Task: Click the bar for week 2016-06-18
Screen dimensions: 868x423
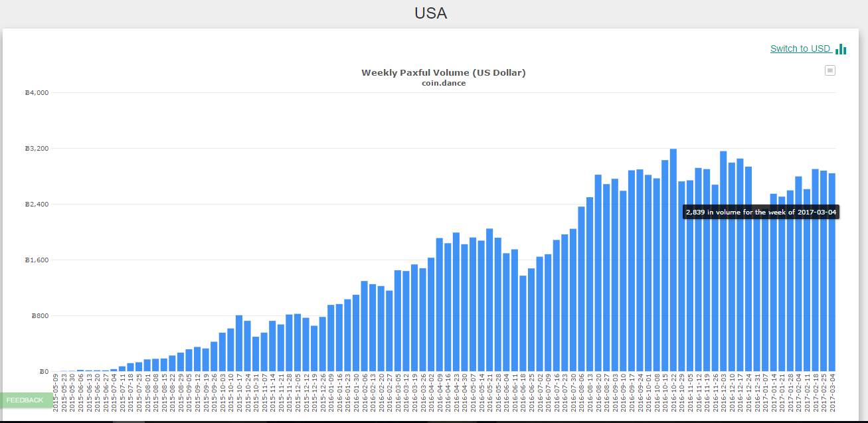Action: [x=523, y=325]
